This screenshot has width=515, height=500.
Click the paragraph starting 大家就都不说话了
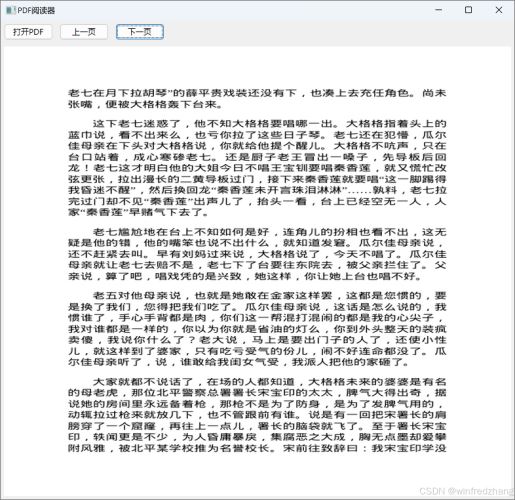click(257, 415)
